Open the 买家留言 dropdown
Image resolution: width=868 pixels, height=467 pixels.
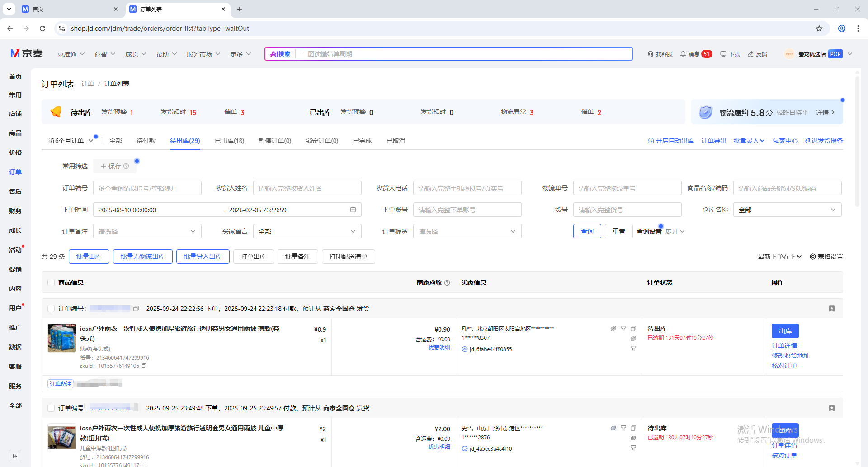(x=307, y=232)
